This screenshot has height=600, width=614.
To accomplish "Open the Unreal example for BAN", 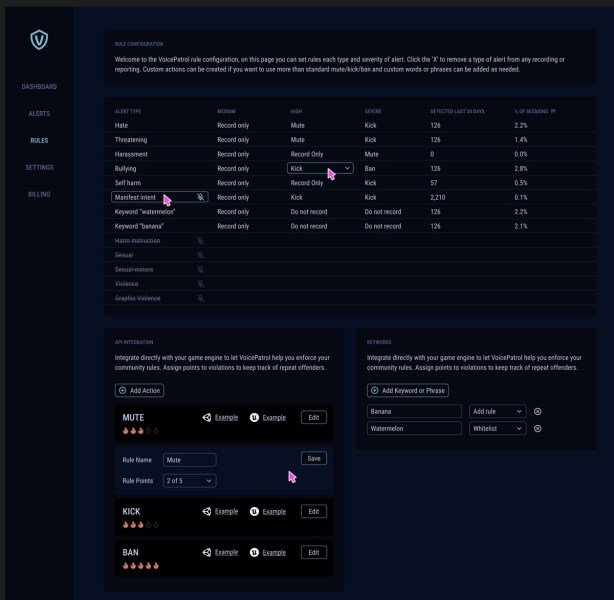I will [274, 553].
